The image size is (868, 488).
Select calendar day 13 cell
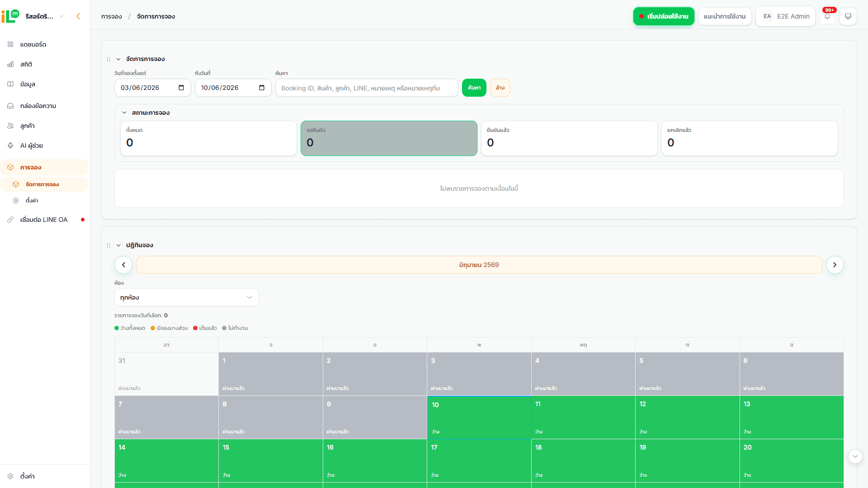[792, 418]
